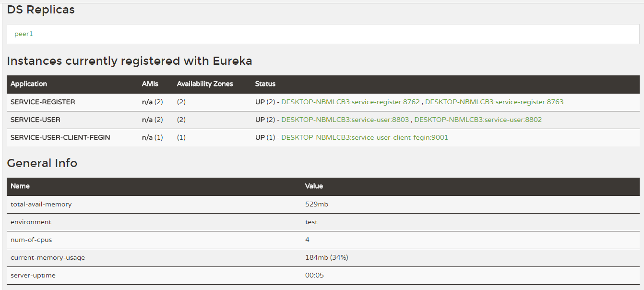This screenshot has height=290, width=644.
Task: Click the environment value test
Action: click(x=311, y=222)
